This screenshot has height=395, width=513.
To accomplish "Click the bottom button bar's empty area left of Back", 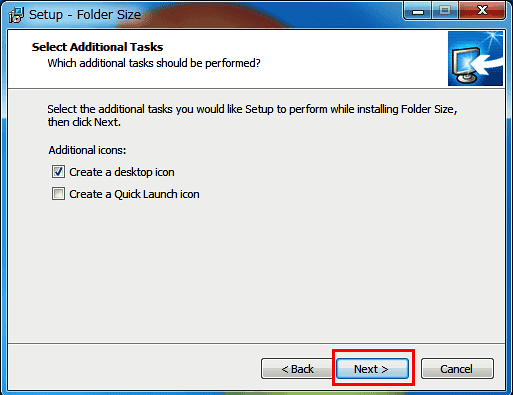I will pos(133,367).
